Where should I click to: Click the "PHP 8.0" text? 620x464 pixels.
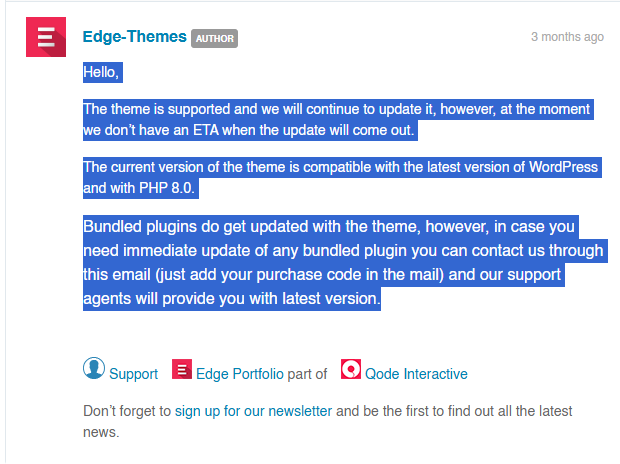click(x=173, y=188)
